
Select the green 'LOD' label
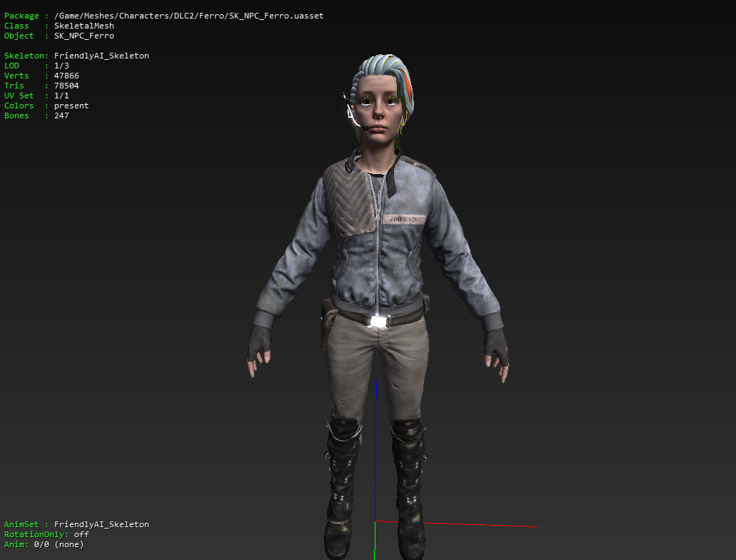pyautogui.click(x=11, y=66)
